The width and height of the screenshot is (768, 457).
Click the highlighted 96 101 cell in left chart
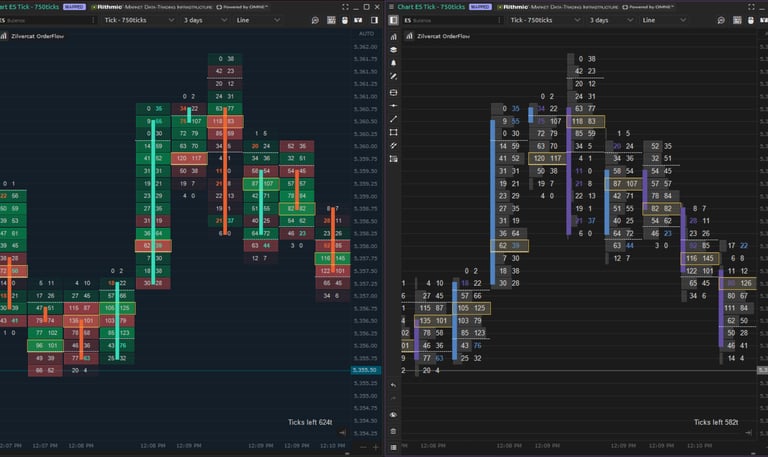click(46, 345)
